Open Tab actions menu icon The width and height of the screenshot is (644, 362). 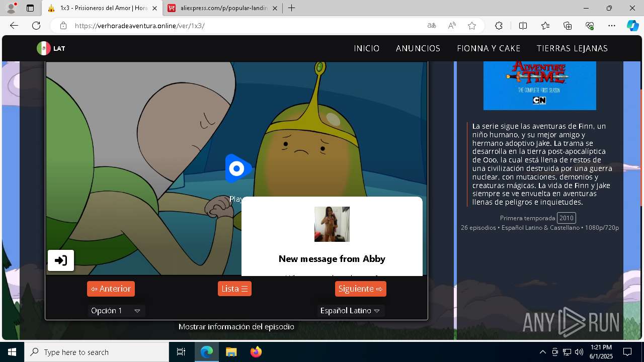[30, 8]
